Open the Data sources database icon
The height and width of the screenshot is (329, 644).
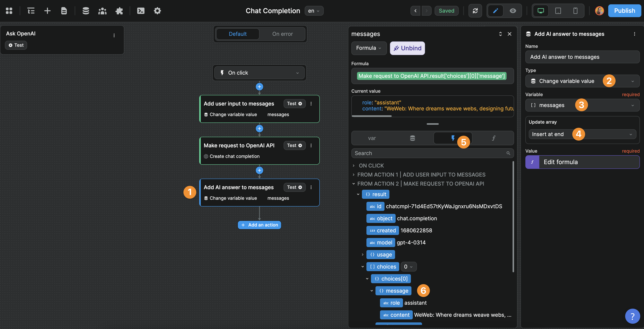(x=85, y=11)
